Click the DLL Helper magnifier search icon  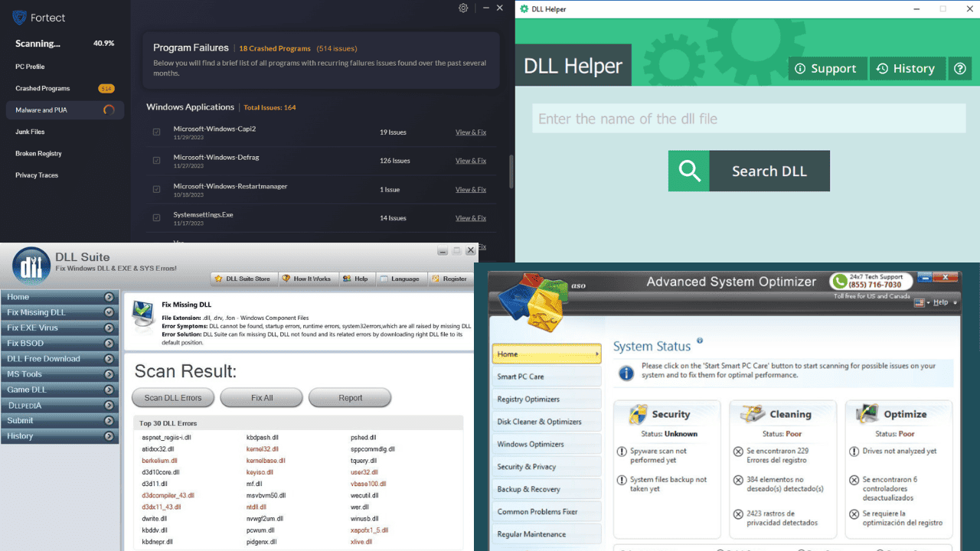click(689, 171)
